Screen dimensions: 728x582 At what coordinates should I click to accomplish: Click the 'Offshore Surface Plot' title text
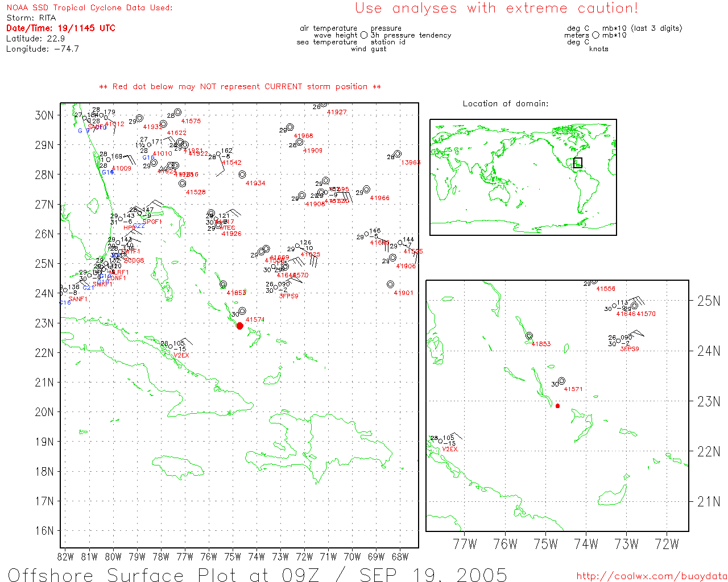click(96, 575)
